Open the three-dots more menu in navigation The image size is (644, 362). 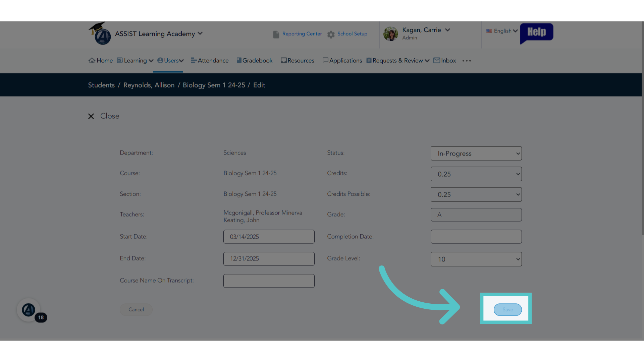tap(467, 61)
